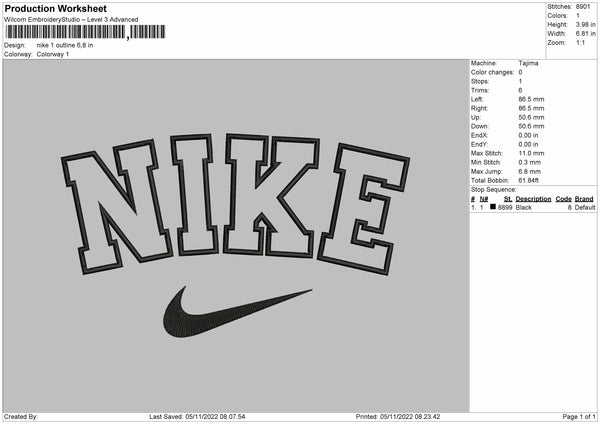Select the Left value 86.5 mm

532,99
